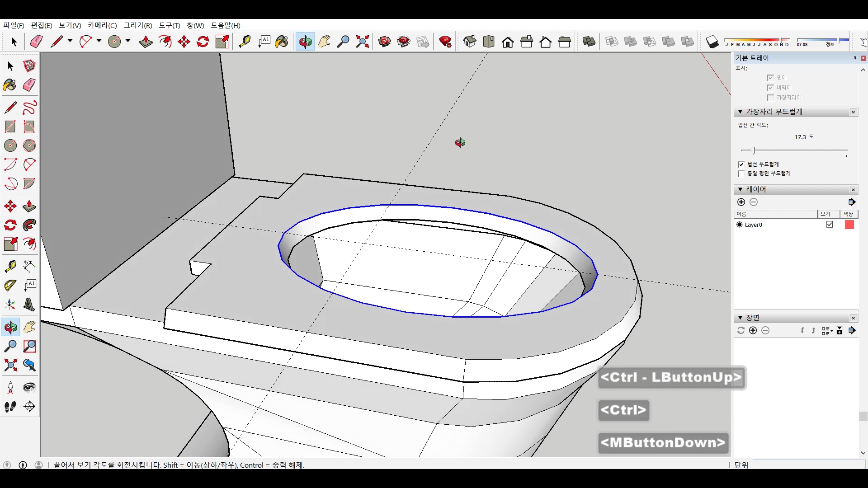The image size is (868, 488).
Task: Click the Iso house view icon
Action: (470, 42)
